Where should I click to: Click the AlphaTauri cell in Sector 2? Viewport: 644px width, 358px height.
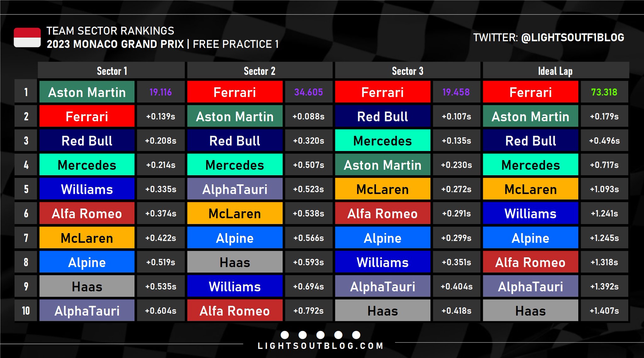235,189
